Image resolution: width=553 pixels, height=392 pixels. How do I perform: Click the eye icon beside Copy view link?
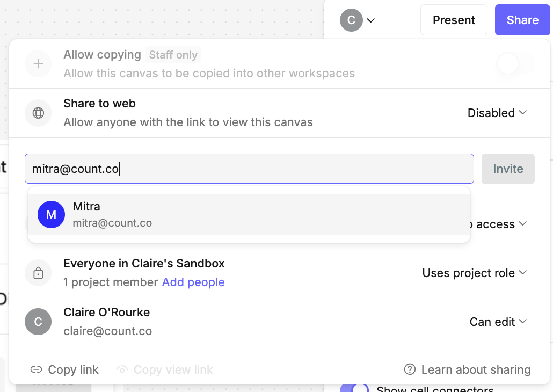[122, 369]
